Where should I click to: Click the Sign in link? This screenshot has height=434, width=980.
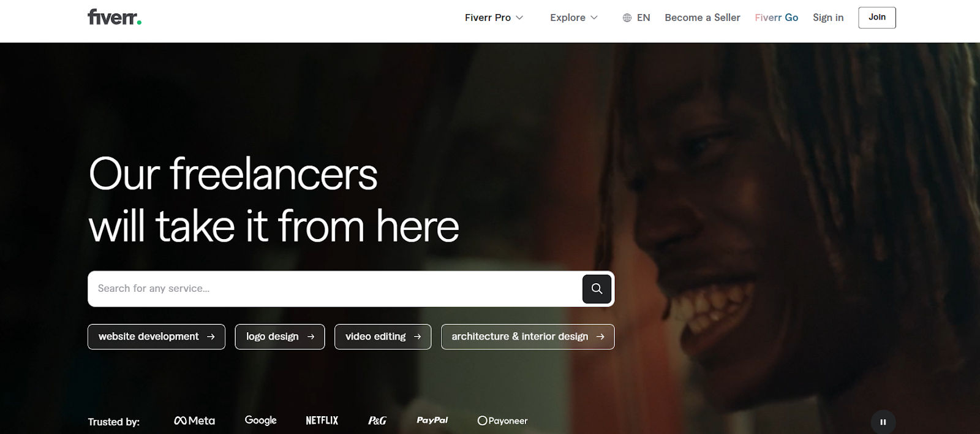click(x=827, y=18)
